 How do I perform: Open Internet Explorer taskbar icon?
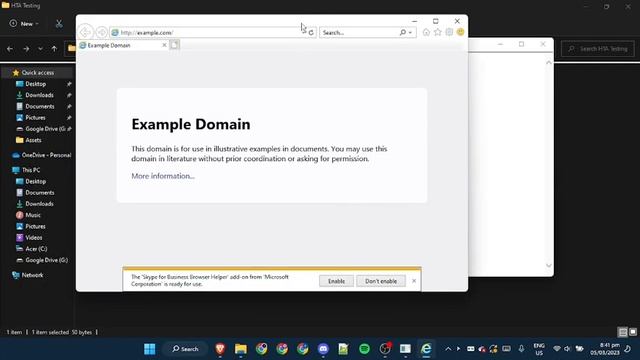pyautogui.click(x=426, y=349)
